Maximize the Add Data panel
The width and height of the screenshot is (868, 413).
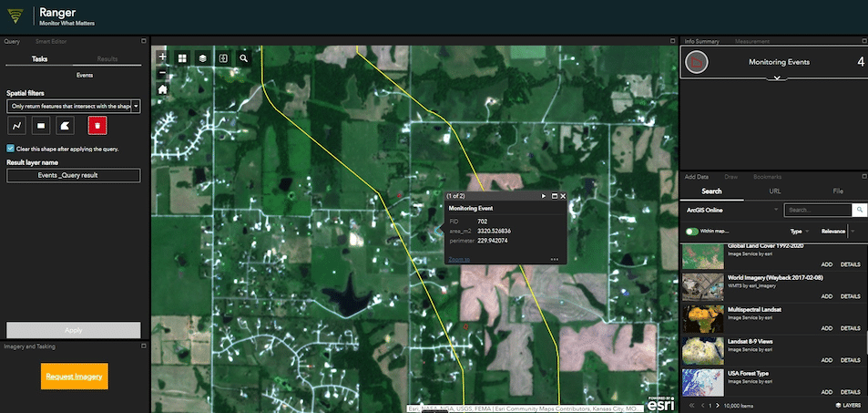pyautogui.click(x=864, y=177)
